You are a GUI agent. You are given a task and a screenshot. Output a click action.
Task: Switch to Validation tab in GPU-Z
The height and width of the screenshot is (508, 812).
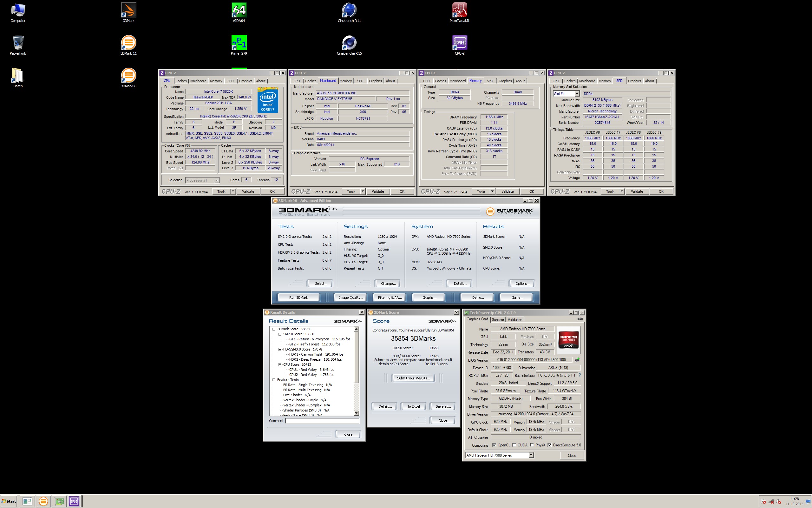pos(515,319)
